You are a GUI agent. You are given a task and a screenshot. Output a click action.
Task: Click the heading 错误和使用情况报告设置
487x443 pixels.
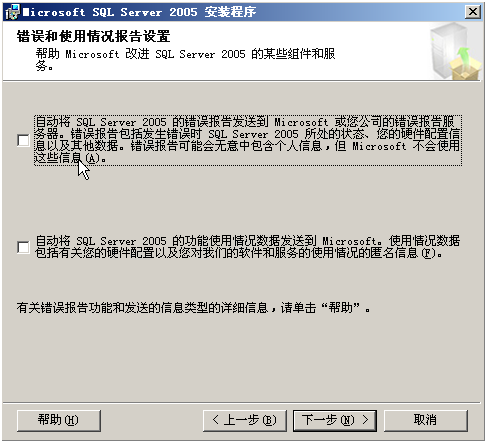[94, 36]
